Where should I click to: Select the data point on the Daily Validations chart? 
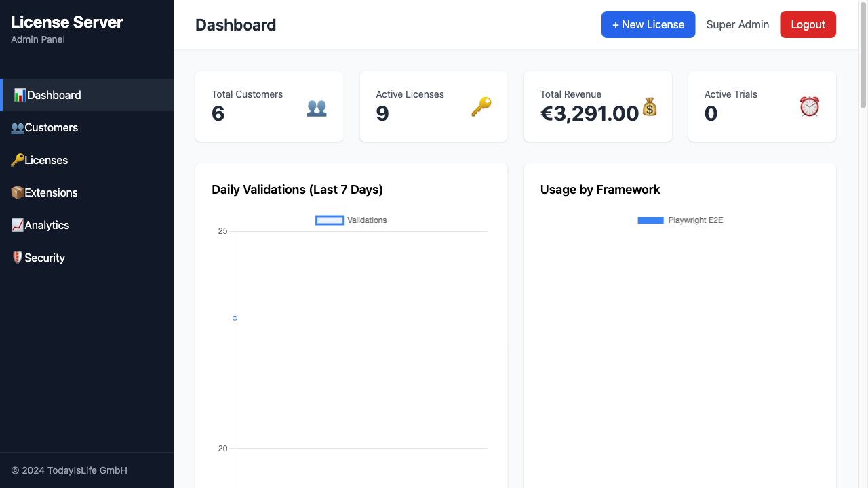[x=235, y=318]
